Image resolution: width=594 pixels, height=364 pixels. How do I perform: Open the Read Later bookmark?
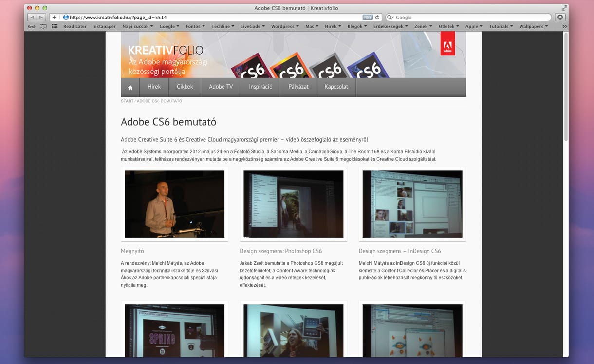point(75,26)
